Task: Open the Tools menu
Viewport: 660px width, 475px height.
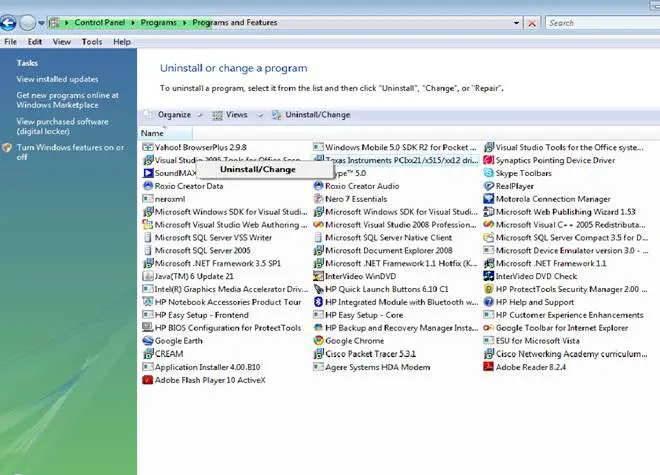Action: pos(91,42)
